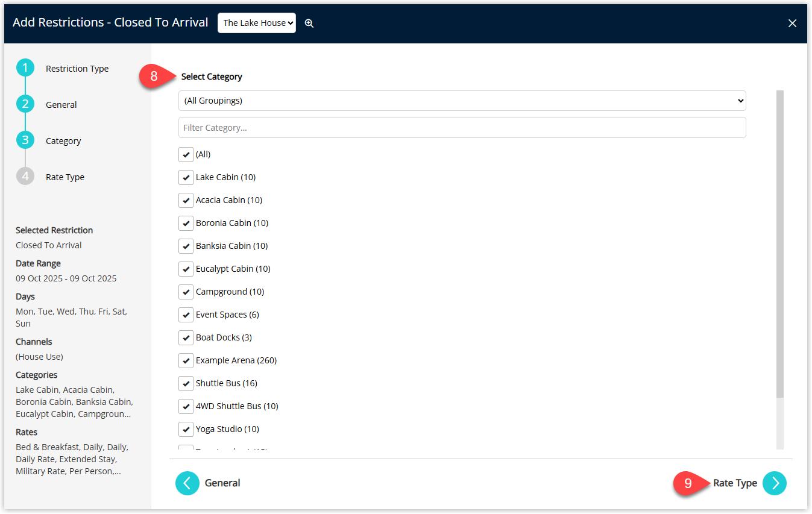Uncheck the Boronia Cabin (10) checkbox

click(186, 223)
